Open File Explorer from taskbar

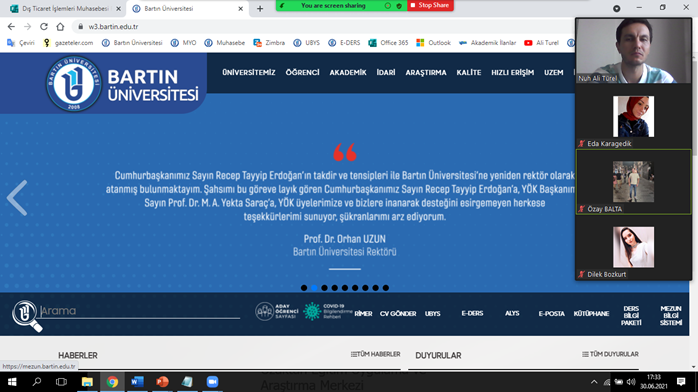(x=87, y=382)
